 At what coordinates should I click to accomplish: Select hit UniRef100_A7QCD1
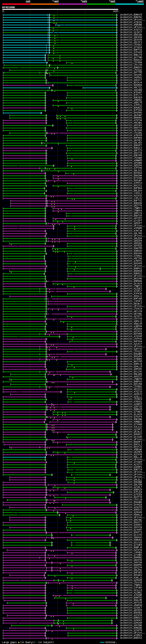pyautogui.click(x=131, y=22)
